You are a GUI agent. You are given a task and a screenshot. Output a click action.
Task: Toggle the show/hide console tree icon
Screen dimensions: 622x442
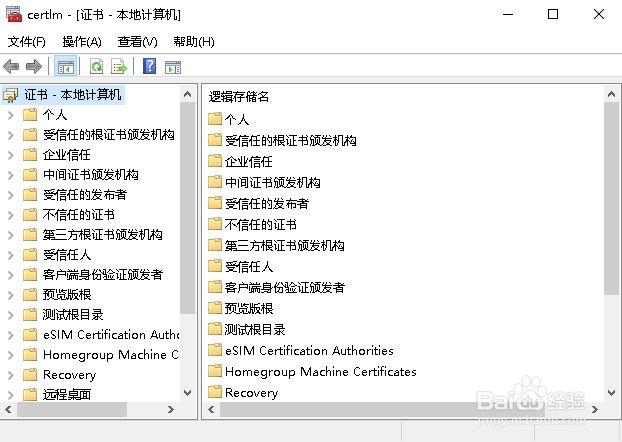[x=65, y=66]
